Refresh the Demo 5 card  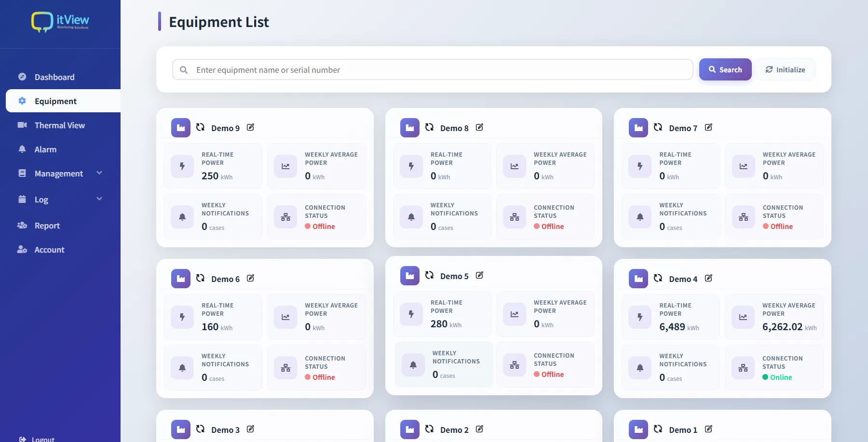pos(430,275)
